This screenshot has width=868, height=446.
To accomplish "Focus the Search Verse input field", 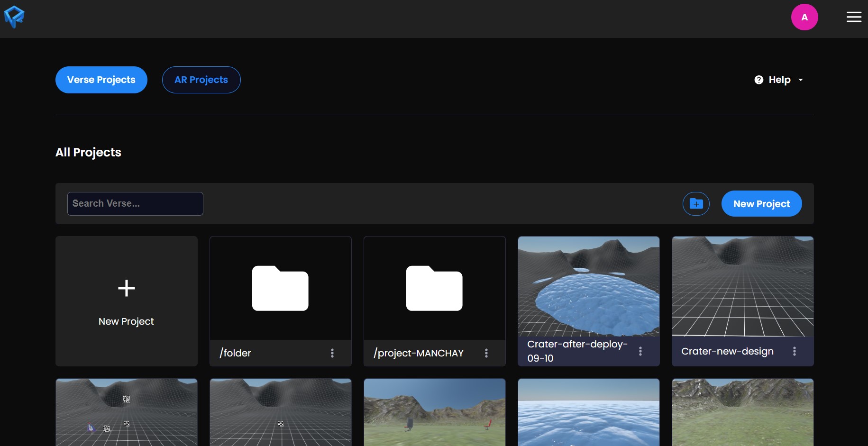I will click(135, 204).
